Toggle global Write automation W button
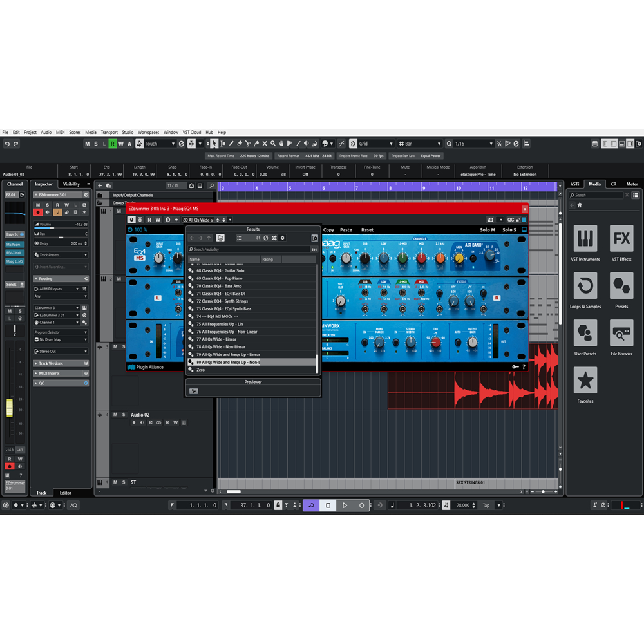Image resolution: width=644 pixels, height=644 pixels. pos(121,144)
